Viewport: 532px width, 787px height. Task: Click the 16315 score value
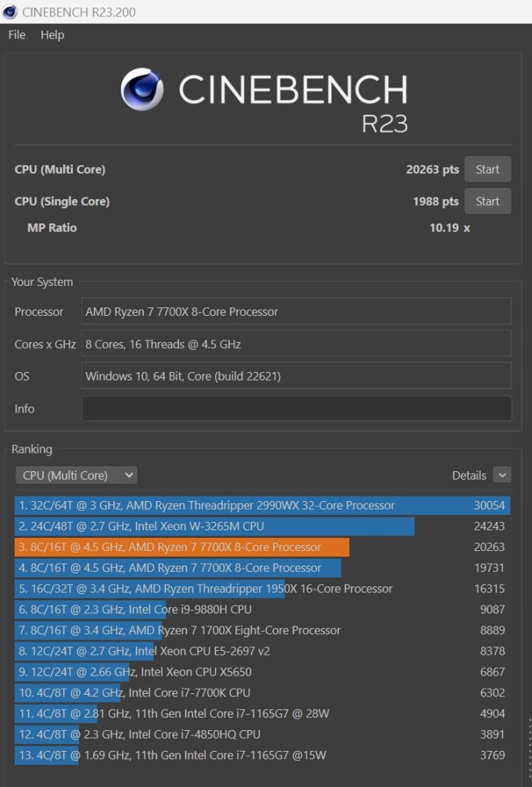pyautogui.click(x=490, y=589)
